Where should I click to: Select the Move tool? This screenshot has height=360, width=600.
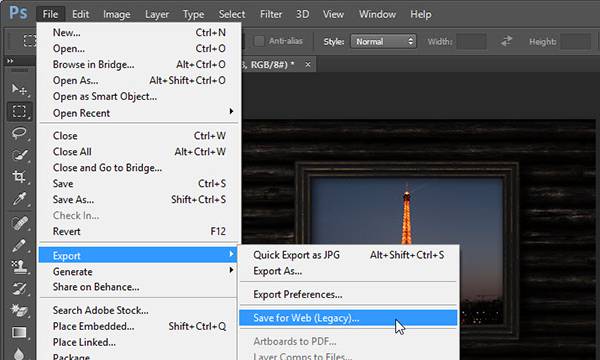coord(19,90)
